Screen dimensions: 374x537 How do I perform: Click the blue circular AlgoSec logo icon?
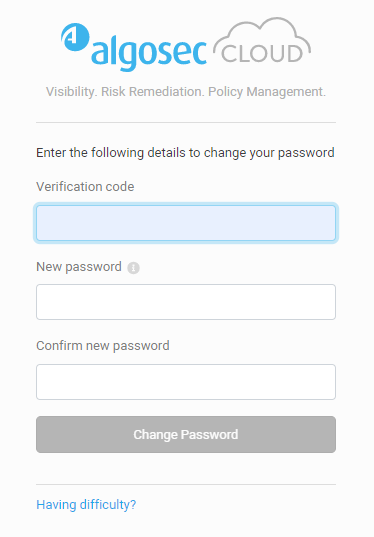point(75,37)
